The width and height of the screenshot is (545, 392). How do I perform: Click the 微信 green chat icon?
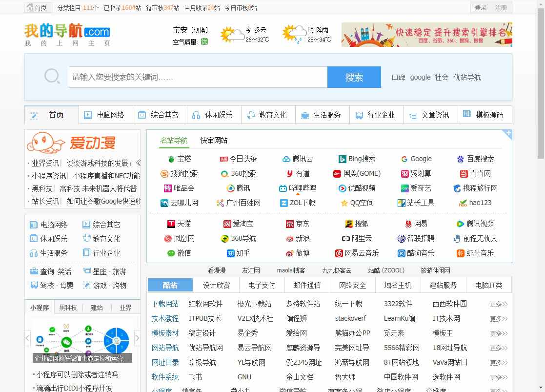pos(171,253)
